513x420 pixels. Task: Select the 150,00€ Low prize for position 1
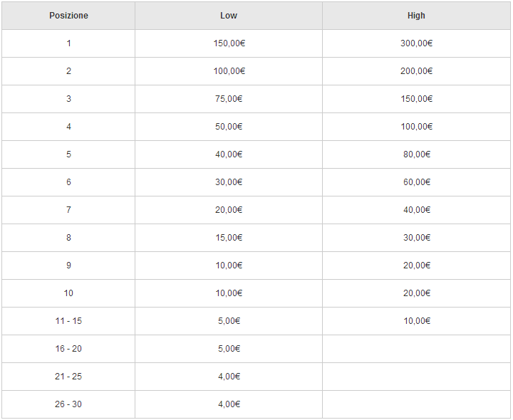point(229,43)
